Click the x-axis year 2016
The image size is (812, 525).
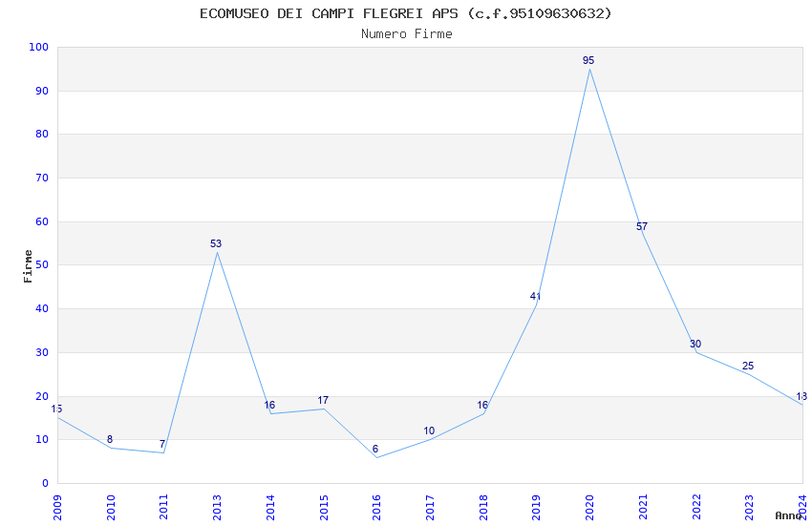[x=376, y=507]
